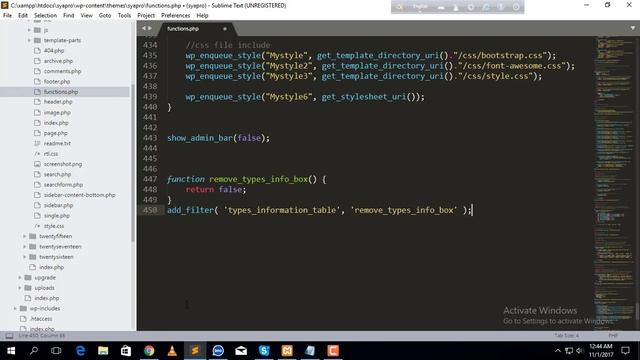The height and width of the screenshot is (360, 640).
Task: Open single.php in sidebar
Action: (x=57, y=216)
